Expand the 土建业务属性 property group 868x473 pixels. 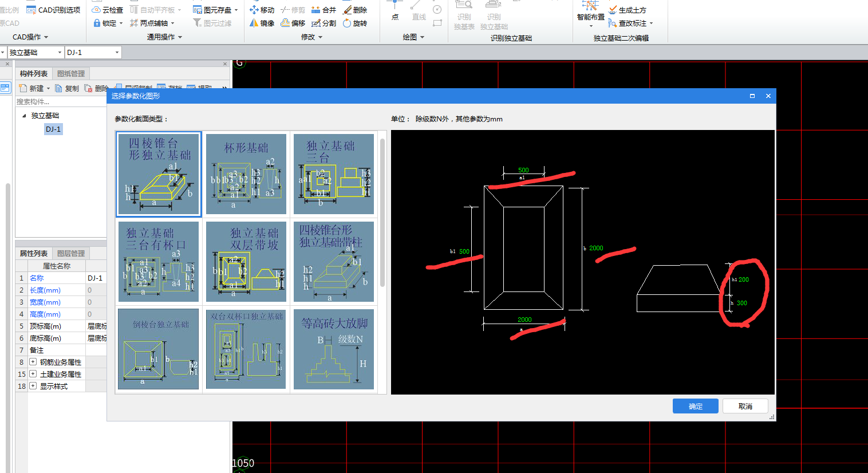(x=33, y=374)
